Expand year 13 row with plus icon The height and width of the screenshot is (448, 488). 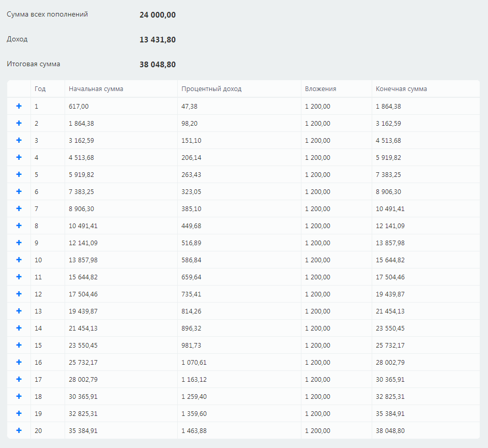point(19,311)
